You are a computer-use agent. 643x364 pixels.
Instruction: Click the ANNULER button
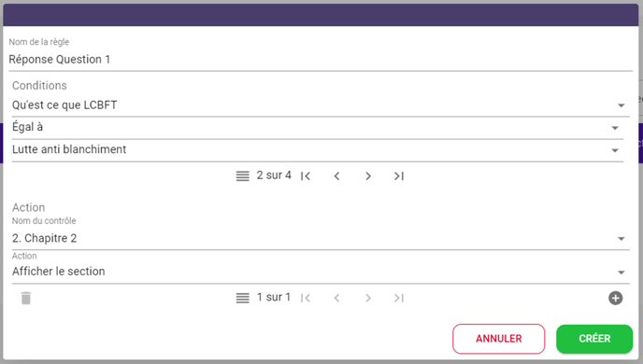[x=499, y=339]
